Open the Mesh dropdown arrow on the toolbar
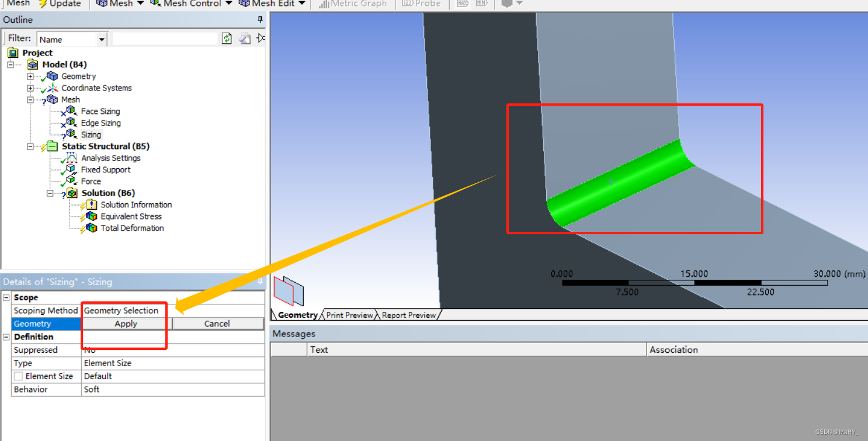Image resolution: width=868 pixels, height=441 pixels. [x=140, y=4]
